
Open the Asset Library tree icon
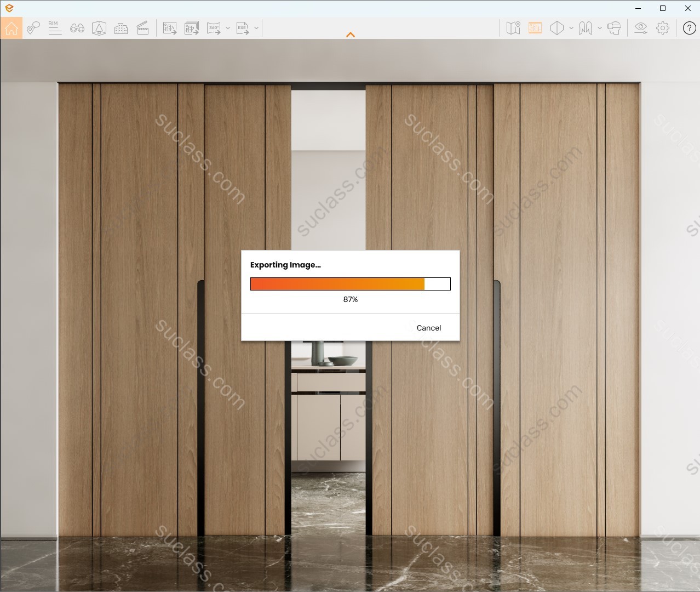(99, 28)
